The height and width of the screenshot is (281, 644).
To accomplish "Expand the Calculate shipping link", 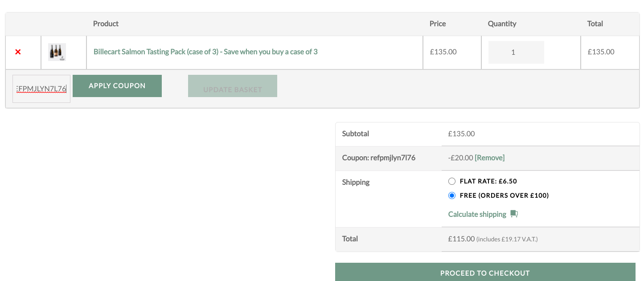I will [477, 214].
